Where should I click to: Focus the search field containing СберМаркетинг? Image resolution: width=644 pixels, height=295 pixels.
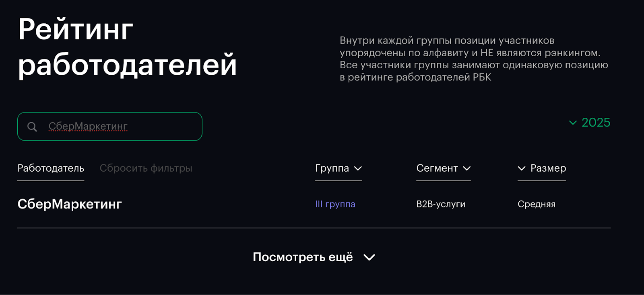pos(121,127)
